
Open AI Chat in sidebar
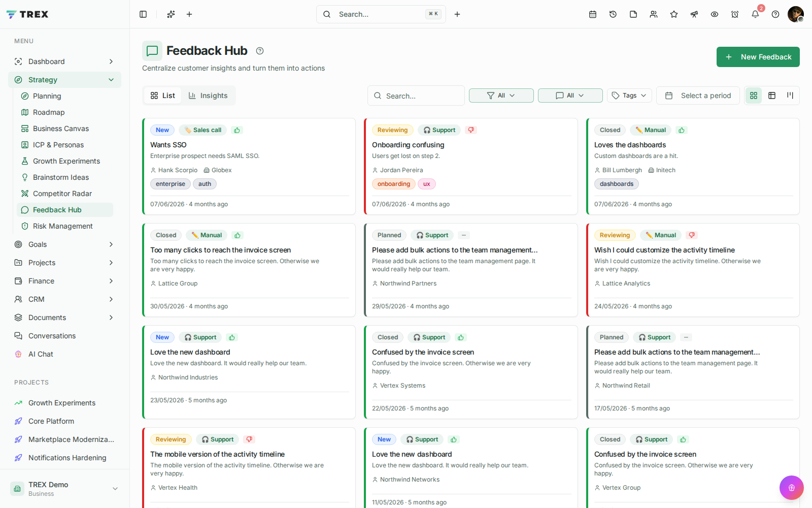point(64,354)
